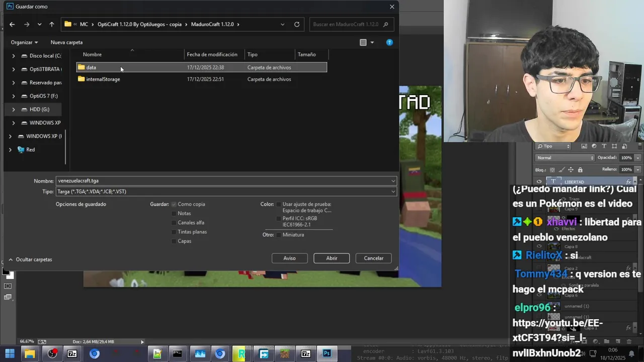Image resolution: width=644 pixels, height=362 pixels.
Task: Lock layer position icon
Action: (x=571, y=170)
